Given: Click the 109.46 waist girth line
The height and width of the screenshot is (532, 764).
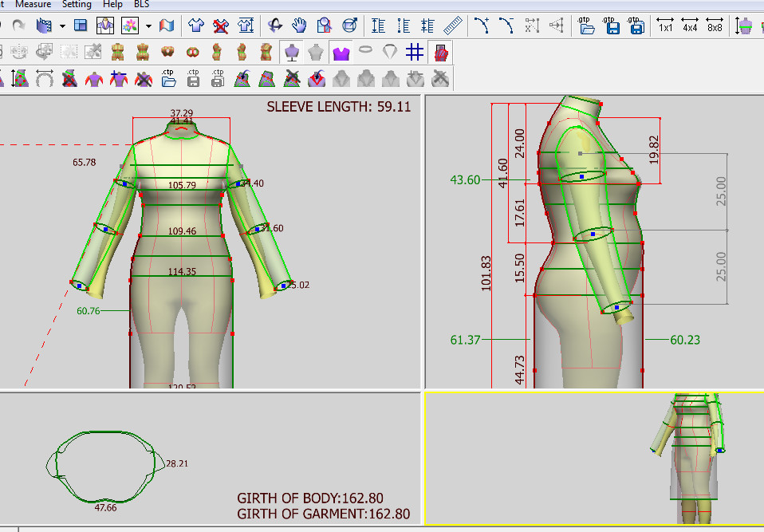Looking at the screenshot, I should click(x=182, y=237).
